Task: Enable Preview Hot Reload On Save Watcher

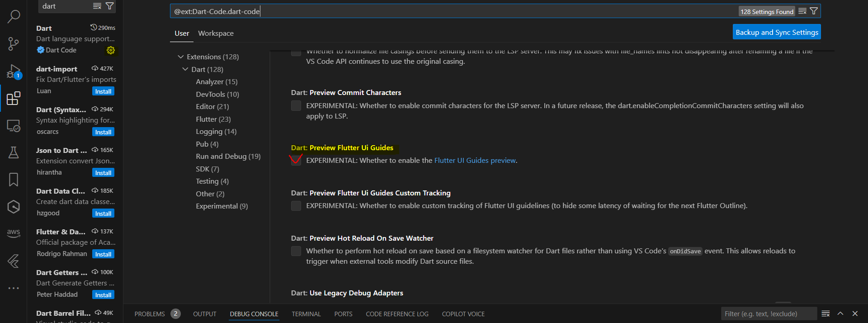Action: (296, 251)
